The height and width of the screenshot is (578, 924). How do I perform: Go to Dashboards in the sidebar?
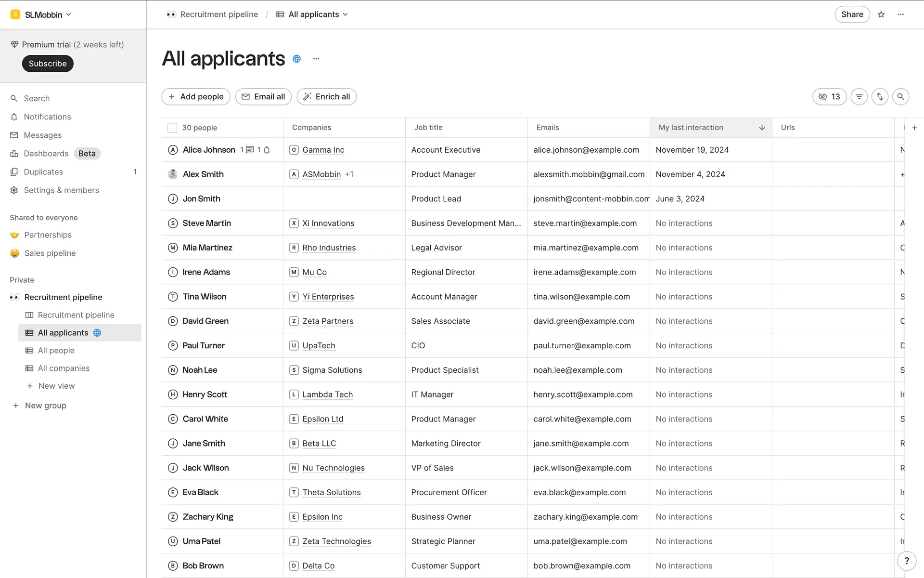tap(46, 154)
